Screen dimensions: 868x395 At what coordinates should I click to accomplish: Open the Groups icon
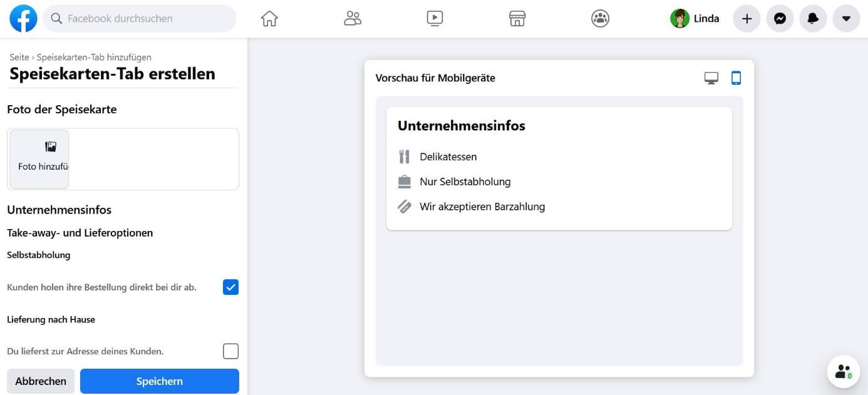pos(600,19)
